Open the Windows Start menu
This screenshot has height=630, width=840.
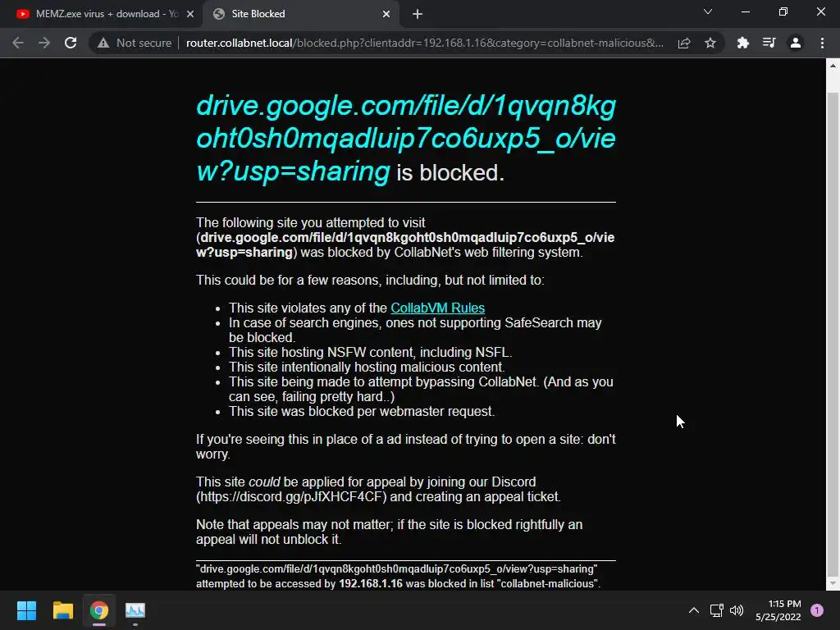[x=26, y=610]
